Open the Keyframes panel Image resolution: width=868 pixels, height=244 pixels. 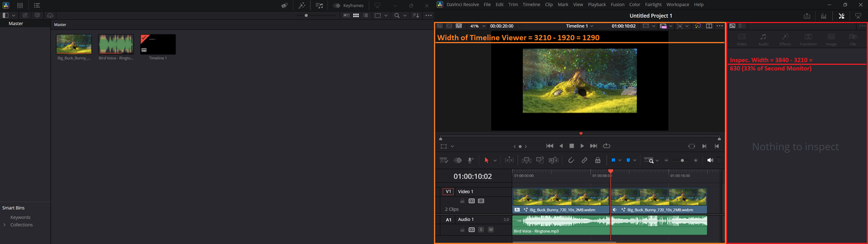349,5
